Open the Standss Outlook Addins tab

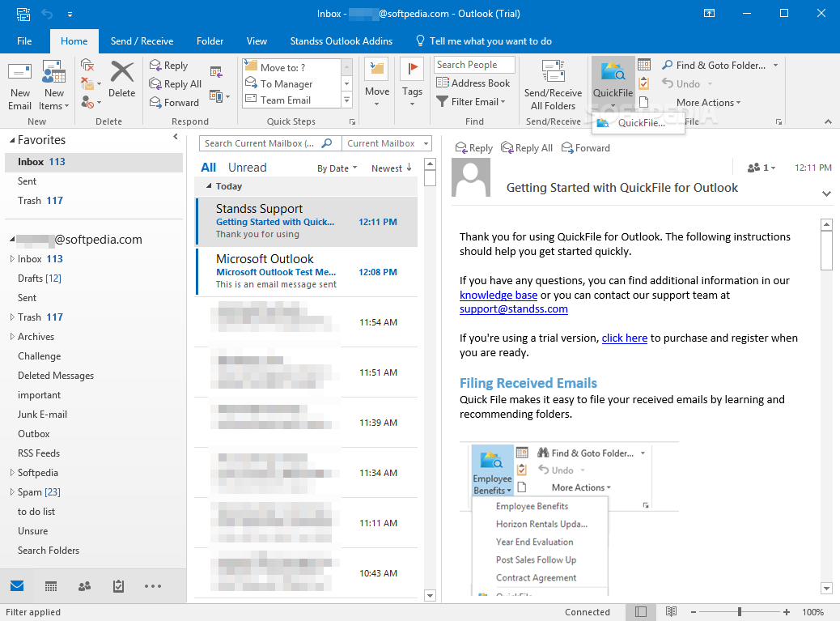342,41
